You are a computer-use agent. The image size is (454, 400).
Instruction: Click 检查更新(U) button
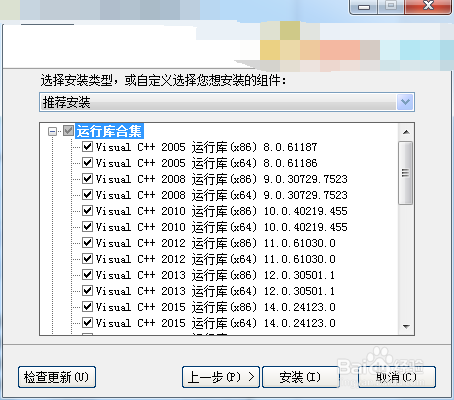point(57,377)
